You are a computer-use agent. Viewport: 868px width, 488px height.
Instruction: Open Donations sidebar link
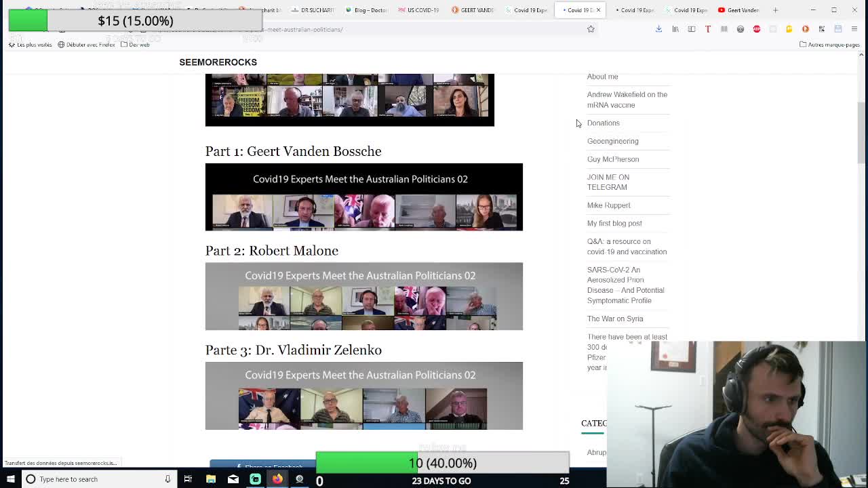(603, 123)
